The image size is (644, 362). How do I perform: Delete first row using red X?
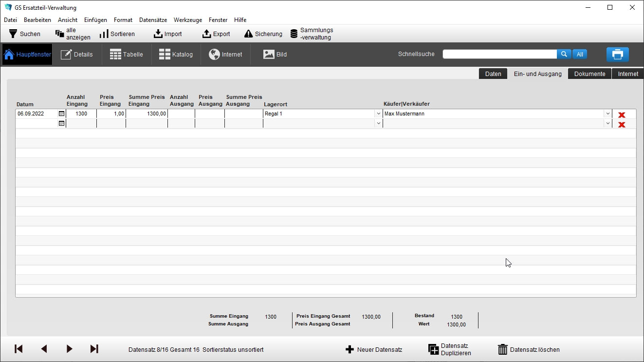point(621,115)
